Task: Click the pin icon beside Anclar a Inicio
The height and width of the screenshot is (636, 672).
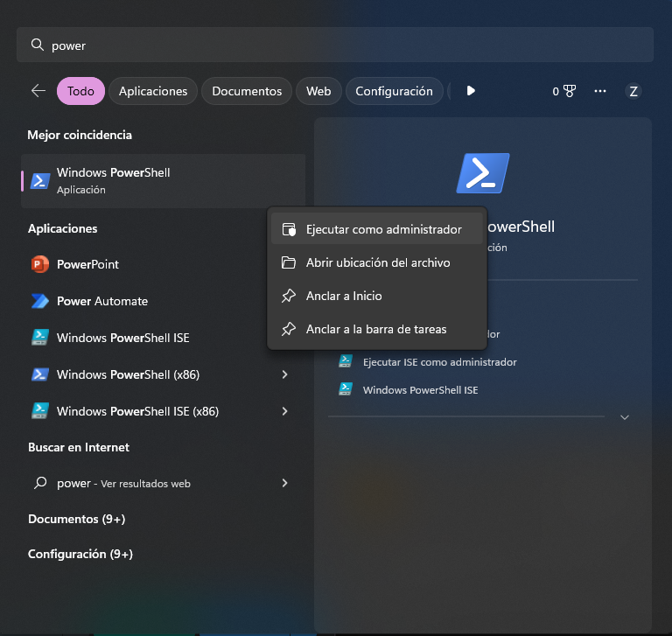Action: [x=289, y=296]
